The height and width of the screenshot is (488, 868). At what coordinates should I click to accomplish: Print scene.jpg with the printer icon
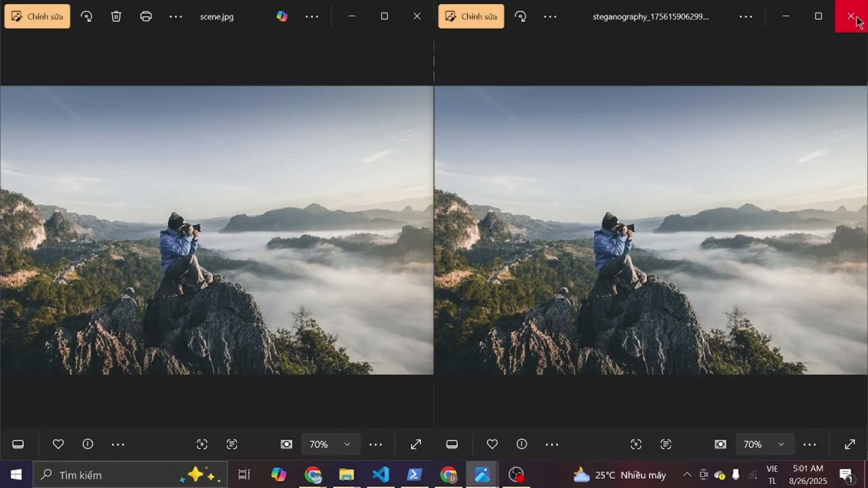146,16
